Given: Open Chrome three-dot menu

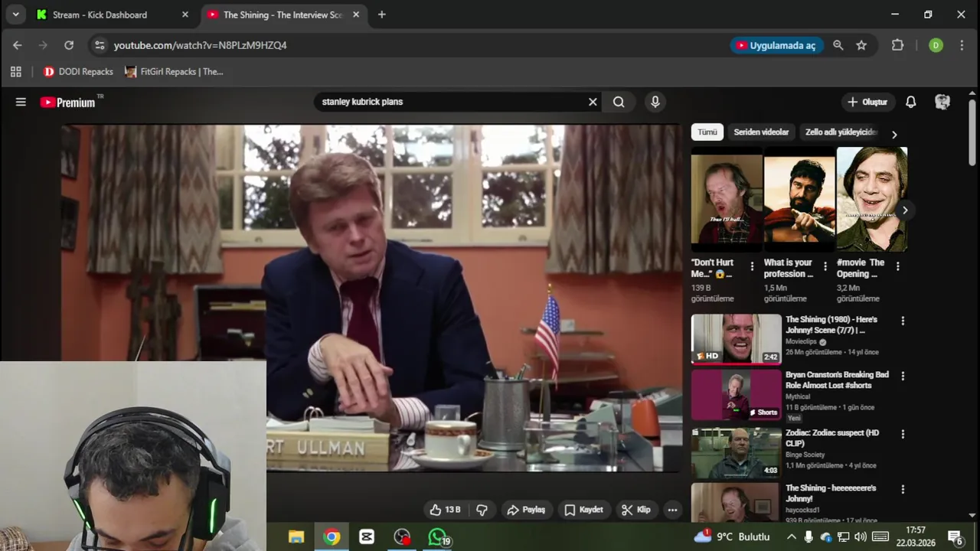Looking at the screenshot, I should click(x=962, y=45).
